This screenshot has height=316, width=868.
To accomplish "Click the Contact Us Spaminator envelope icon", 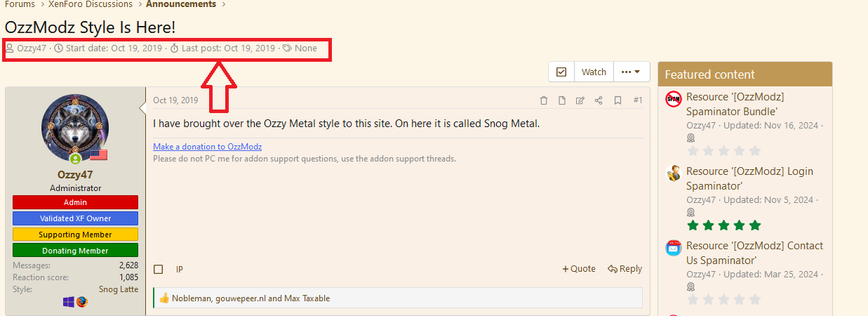I will (x=674, y=248).
